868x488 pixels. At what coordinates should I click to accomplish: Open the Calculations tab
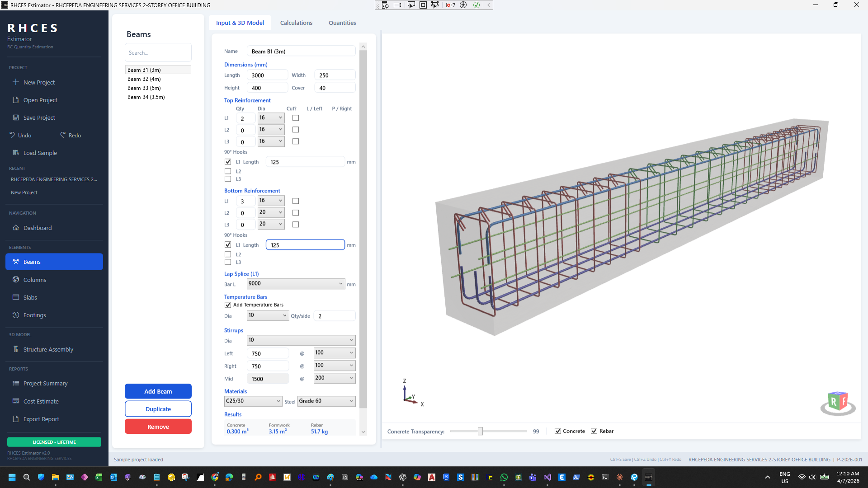point(296,23)
